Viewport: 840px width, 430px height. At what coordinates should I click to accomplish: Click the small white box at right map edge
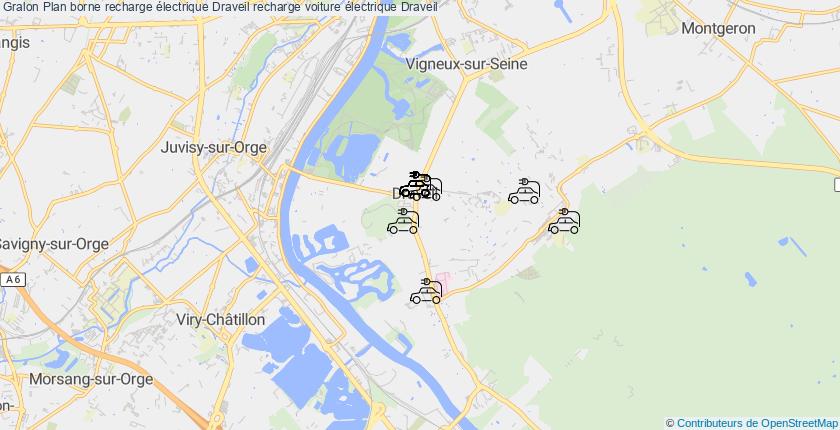point(837,185)
